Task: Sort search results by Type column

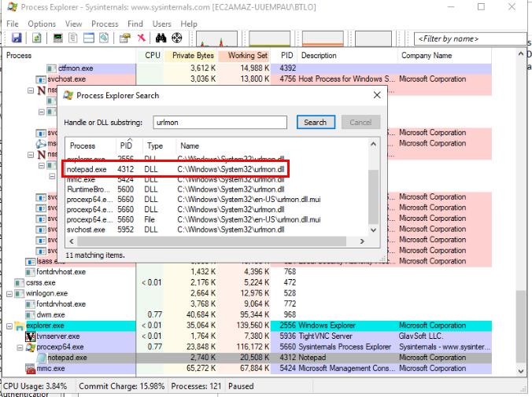Action: (159, 145)
